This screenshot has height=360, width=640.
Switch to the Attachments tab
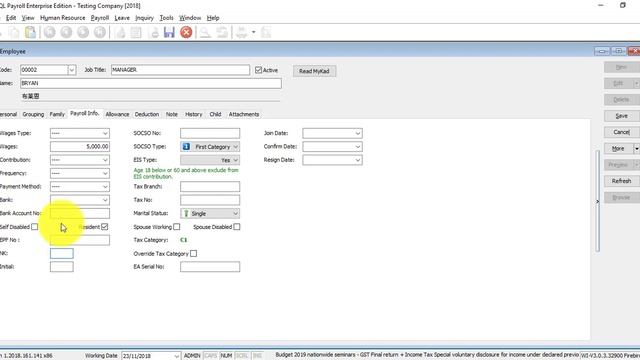(244, 114)
